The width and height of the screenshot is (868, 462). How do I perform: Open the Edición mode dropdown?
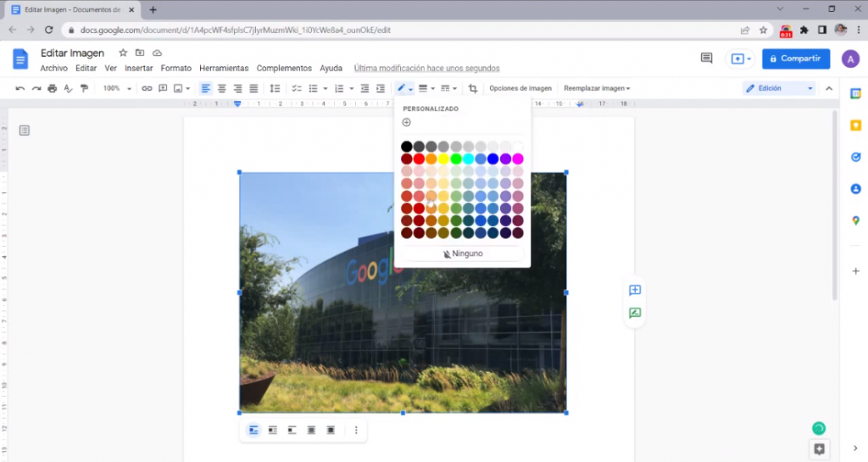tap(778, 88)
